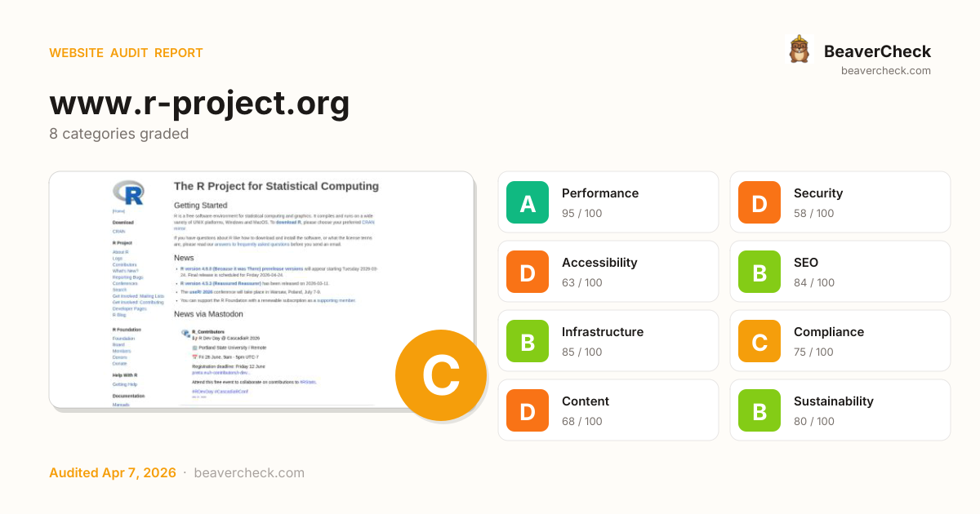Click the R logo in website preview

tap(128, 193)
